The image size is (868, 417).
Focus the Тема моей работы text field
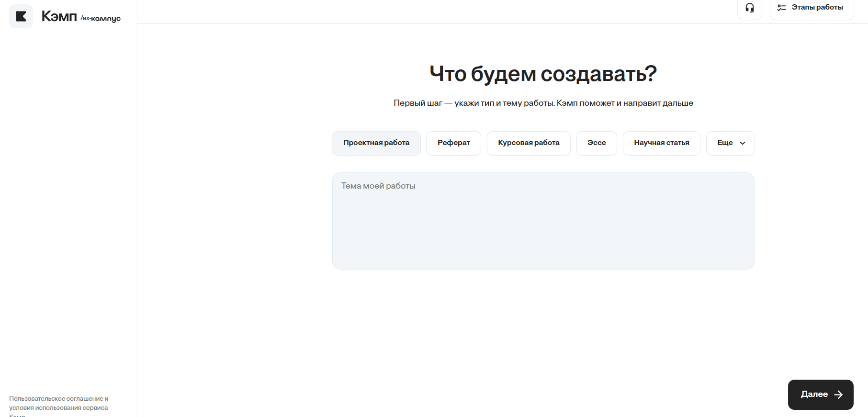(543, 221)
